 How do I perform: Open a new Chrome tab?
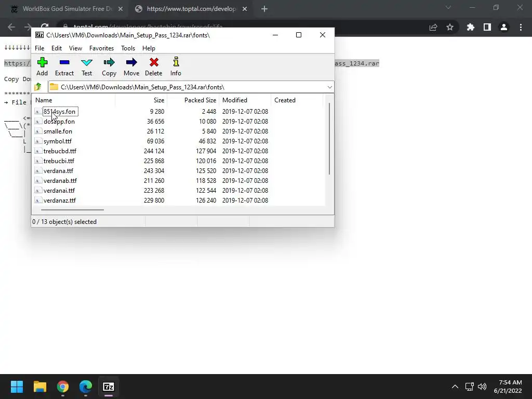(x=264, y=9)
